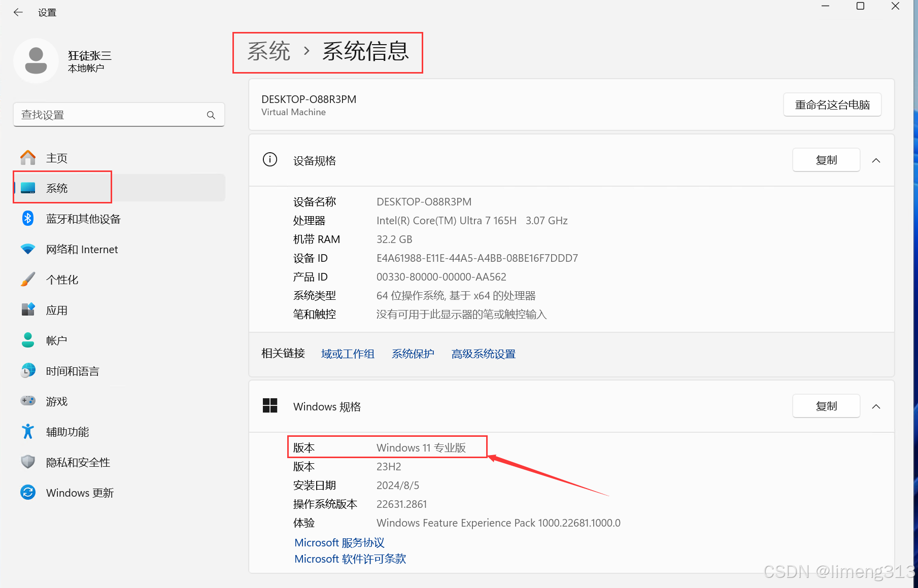This screenshot has width=918, height=588.
Task: Select the version value 23H2
Action: 389,467
